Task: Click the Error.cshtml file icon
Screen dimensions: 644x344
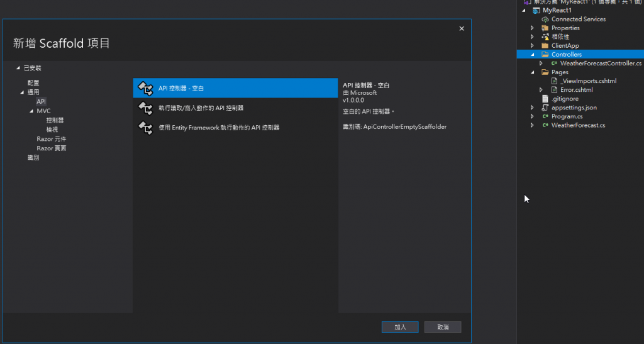Action: coord(554,90)
